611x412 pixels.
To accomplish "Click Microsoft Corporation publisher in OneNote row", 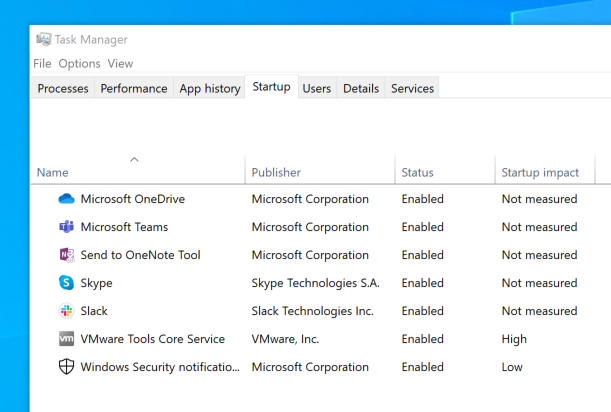I will coord(310,255).
